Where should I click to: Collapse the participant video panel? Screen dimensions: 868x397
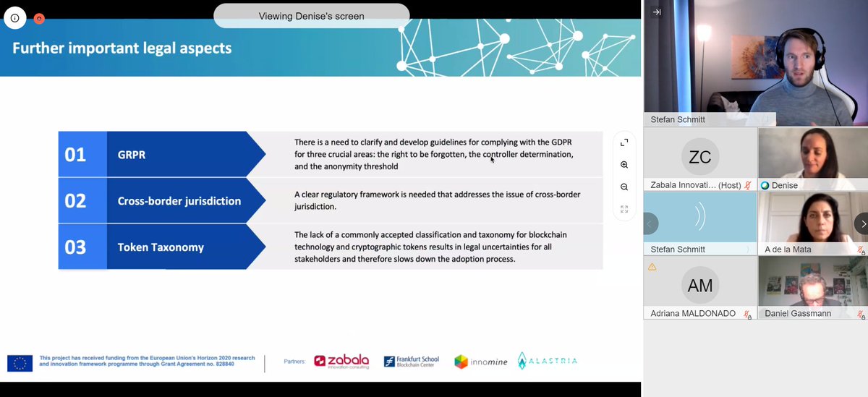pyautogui.click(x=657, y=12)
